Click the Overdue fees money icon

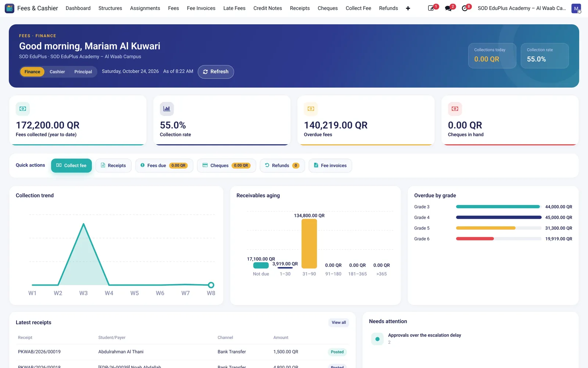pos(311,109)
